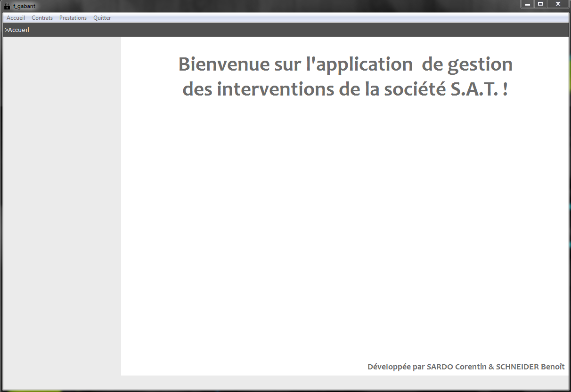This screenshot has width=571, height=392.
Task: Open the Contrats menu
Action: point(42,18)
